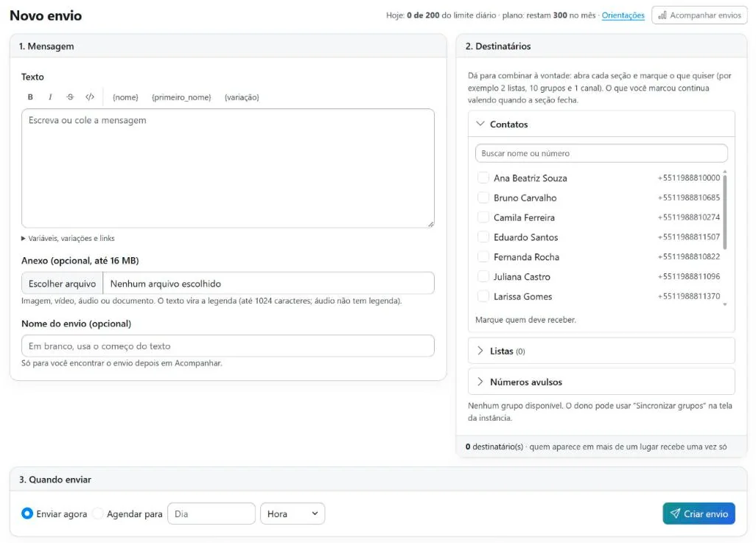Click the Escolher arquivo button
756x543 pixels.
pyautogui.click(x=62, y=284)
